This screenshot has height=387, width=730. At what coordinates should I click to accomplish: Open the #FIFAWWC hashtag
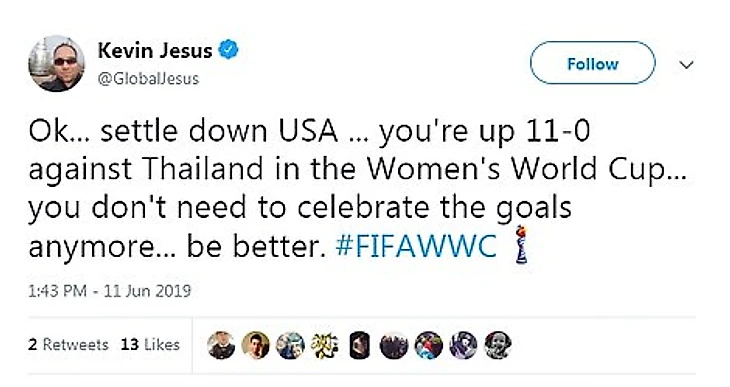pyautogui.click(x=416, y=246)
